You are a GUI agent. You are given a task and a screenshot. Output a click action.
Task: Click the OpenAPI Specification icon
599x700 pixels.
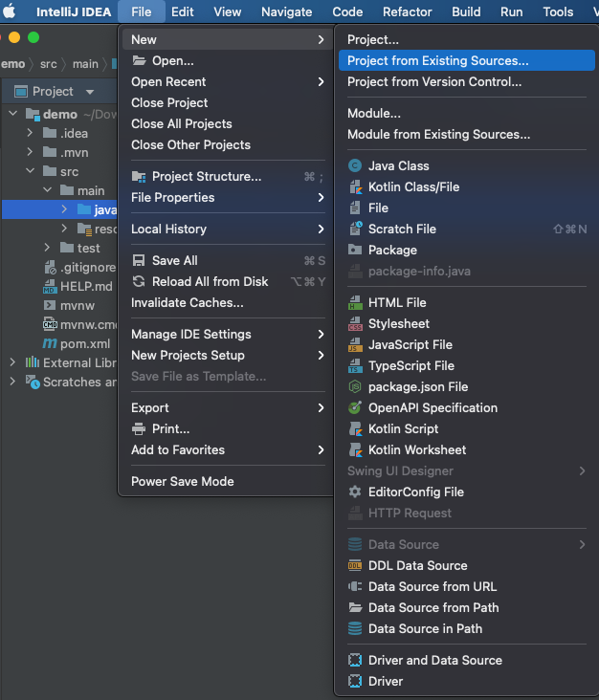(x=355, y=407)
